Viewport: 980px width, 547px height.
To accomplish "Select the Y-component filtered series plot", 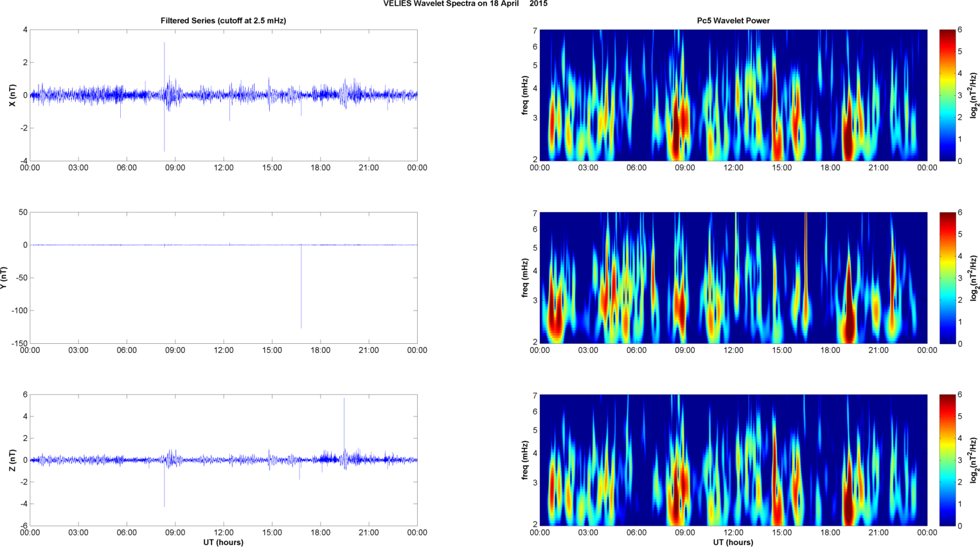I will 224,278.
